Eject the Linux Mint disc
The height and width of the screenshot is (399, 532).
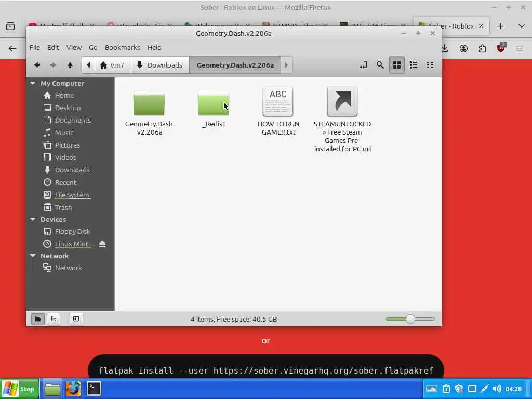(x=102, y=244)
